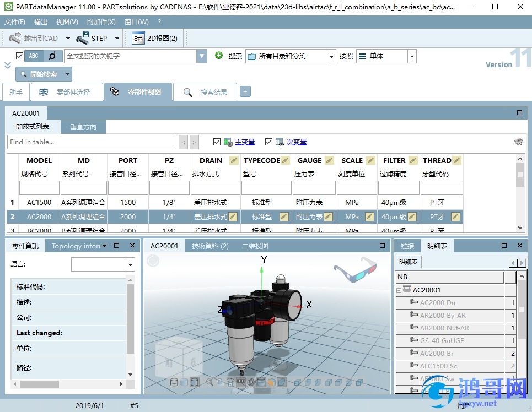
Task: Select the first standard view cube icon
Action: 298,382
